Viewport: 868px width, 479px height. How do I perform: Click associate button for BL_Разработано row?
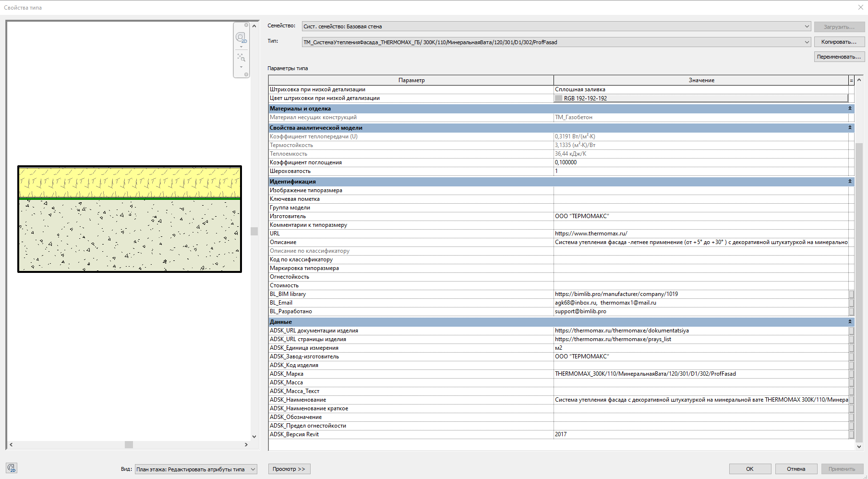pos(851,311)
